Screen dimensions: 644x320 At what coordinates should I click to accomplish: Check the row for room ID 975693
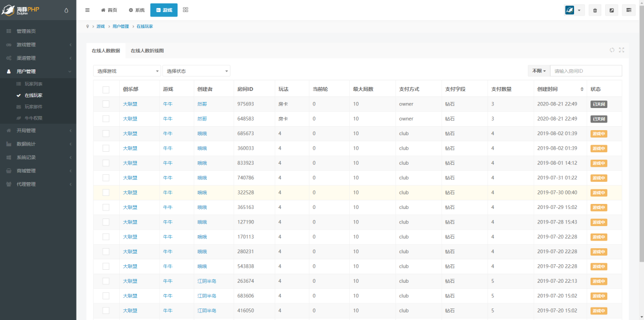coord(106,104)
